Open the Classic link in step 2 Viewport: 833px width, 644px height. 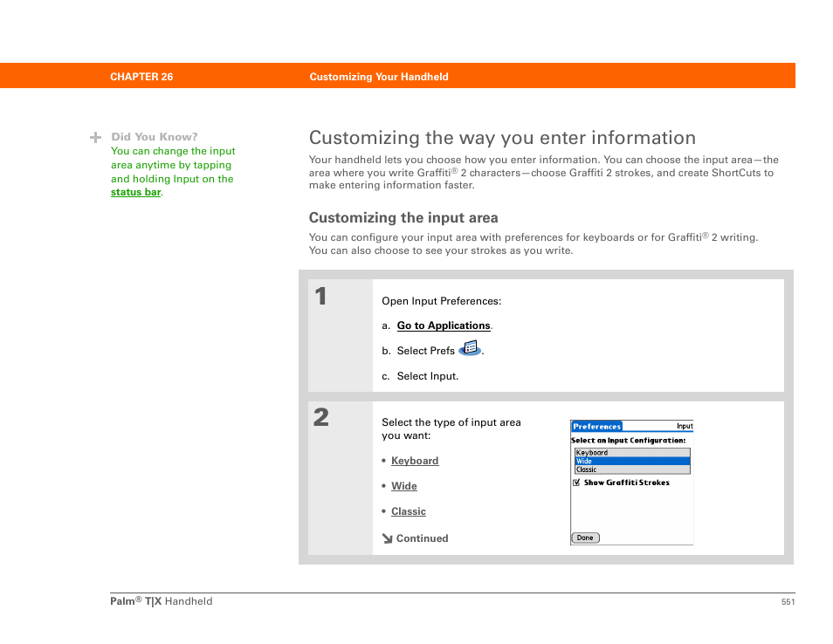(409, 511)
